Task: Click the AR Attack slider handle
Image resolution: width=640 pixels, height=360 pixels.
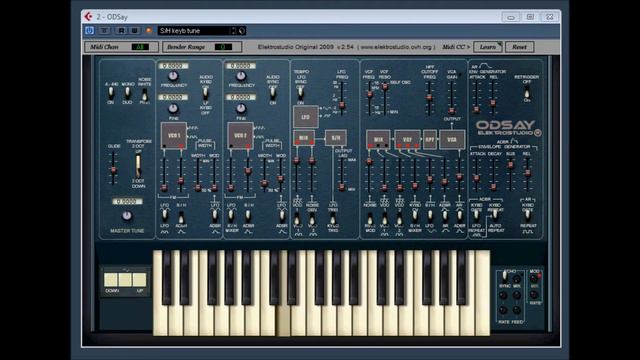Action: [476, 109]
